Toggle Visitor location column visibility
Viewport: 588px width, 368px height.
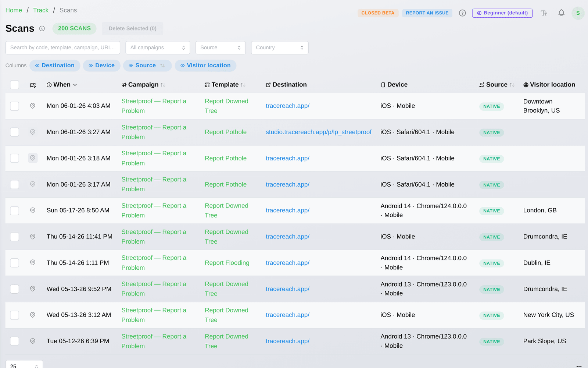click(x=205, y=66)
